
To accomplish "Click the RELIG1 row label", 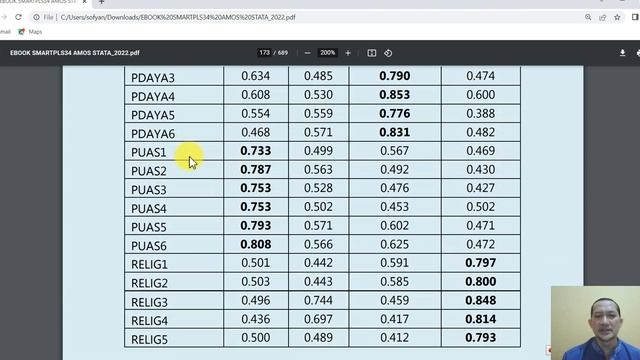I will coord(149,264).
